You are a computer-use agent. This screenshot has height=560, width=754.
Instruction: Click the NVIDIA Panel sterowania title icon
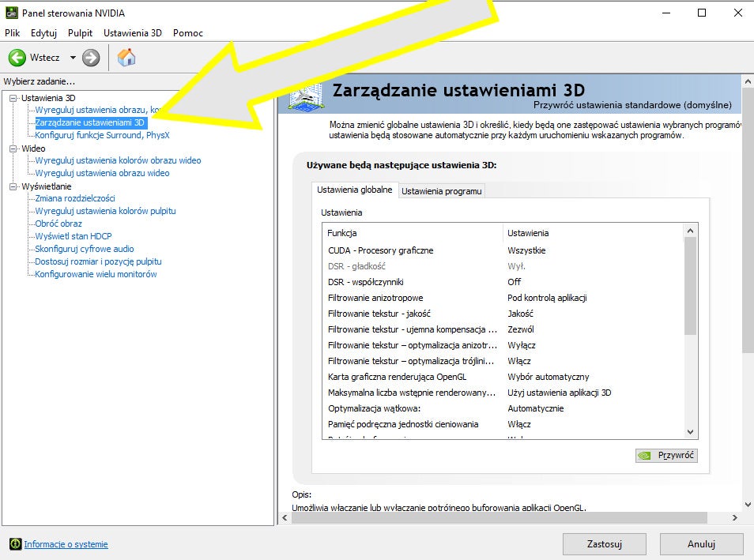12,13
